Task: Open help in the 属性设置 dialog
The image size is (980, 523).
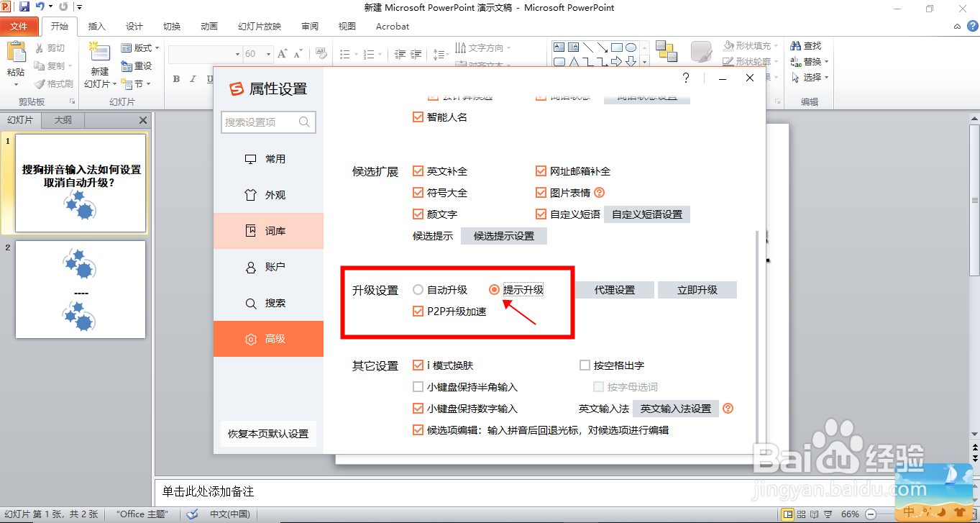Action: click(x=686, y=78)
